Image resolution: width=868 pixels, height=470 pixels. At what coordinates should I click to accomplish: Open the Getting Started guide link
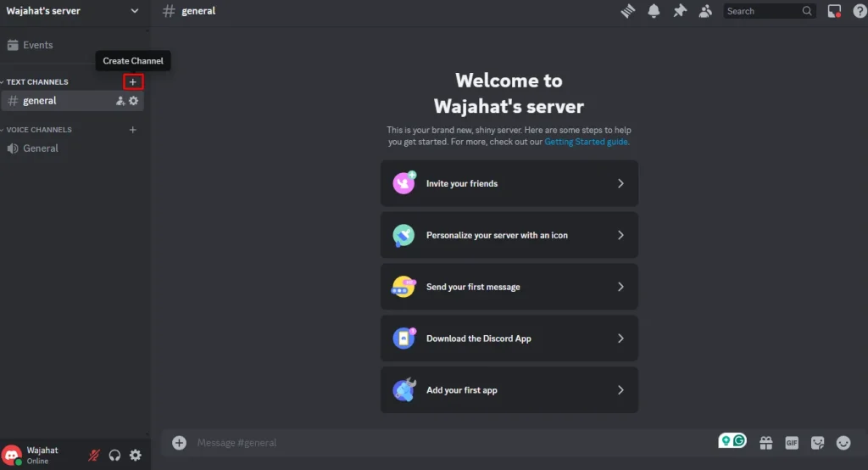coord(587,142)
